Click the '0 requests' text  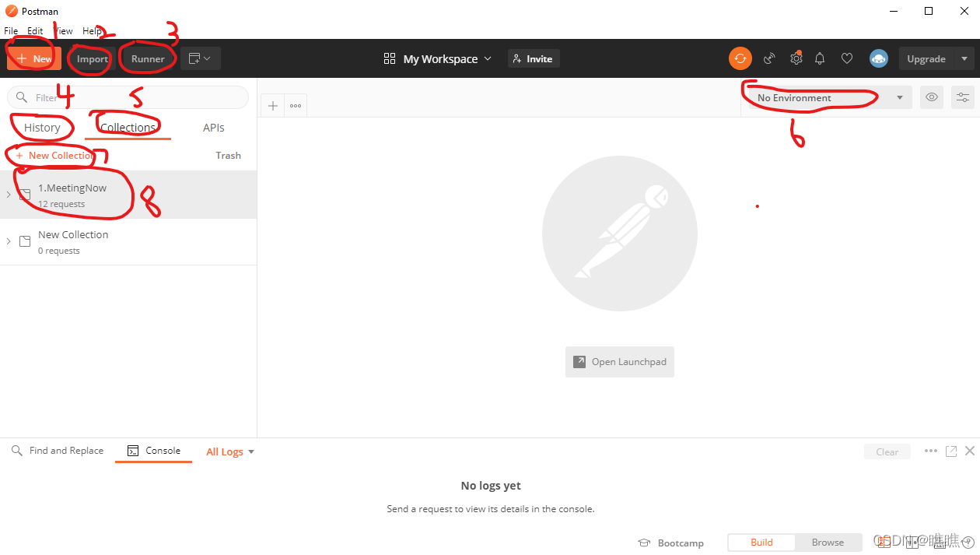point(59,251)
